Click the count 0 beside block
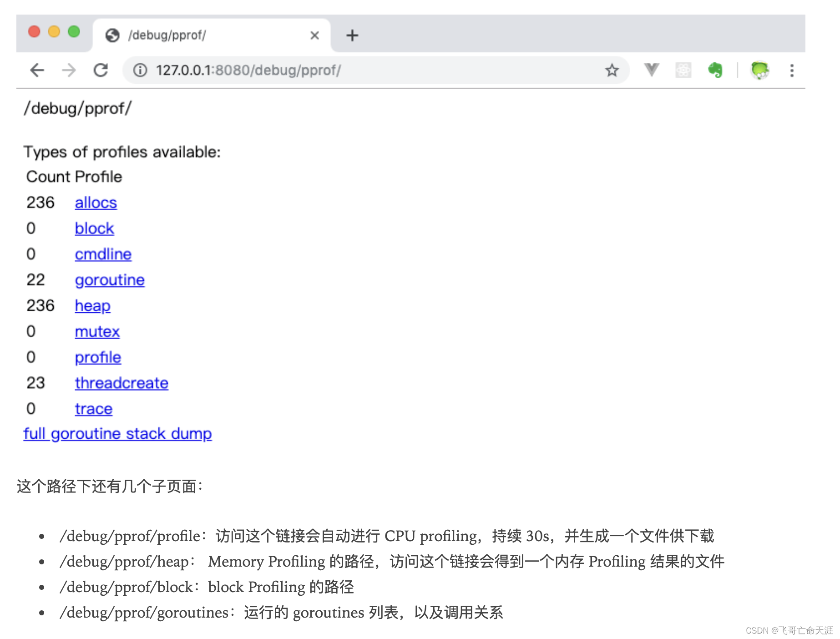Image resolution: width=840 pixels, height=639 pixels. [31, 228]
